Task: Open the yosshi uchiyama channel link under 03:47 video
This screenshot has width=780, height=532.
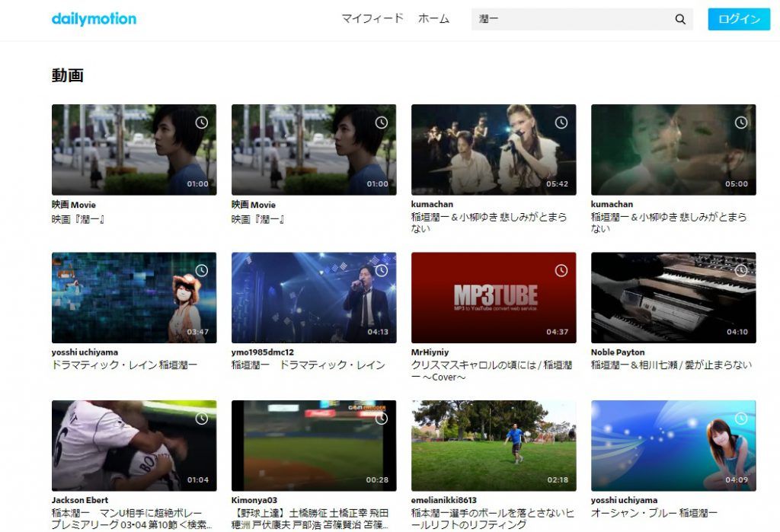Action: [85, 352]
